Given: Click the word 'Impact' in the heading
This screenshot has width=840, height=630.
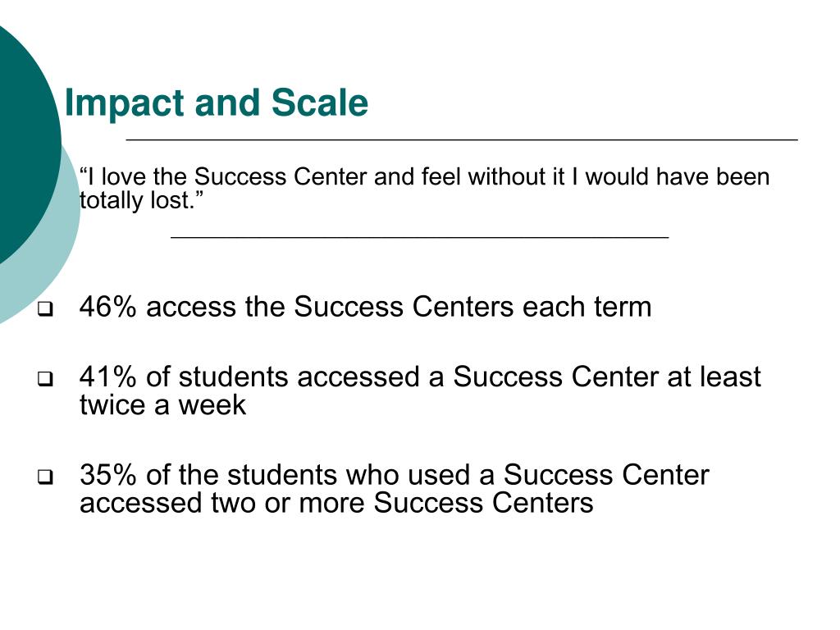Looking at the screenshot, I should (125, 103).
